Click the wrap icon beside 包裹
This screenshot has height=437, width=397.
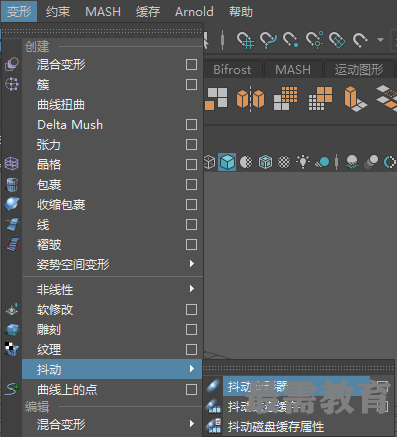(12, 184)
